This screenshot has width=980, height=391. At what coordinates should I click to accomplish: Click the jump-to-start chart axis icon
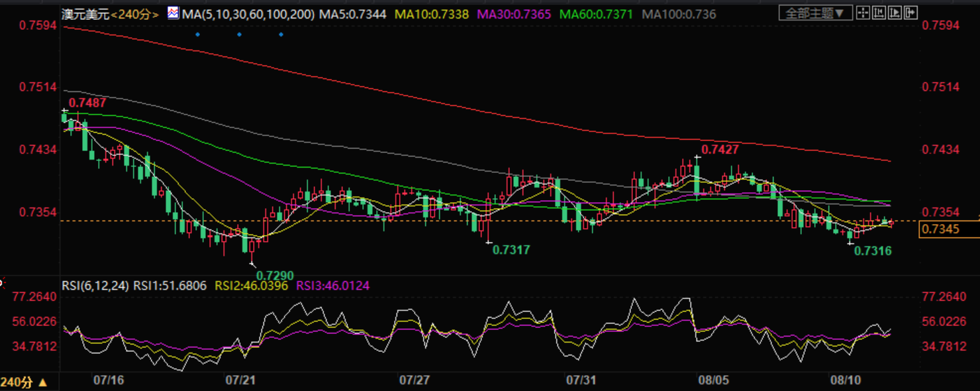[878, 13]
